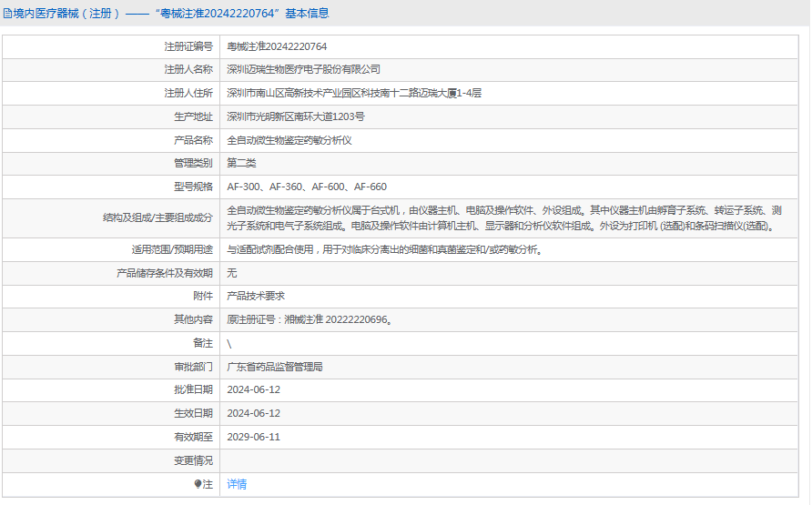
Task: Click the 产品名称 label
Action: (x=193, y=140)
